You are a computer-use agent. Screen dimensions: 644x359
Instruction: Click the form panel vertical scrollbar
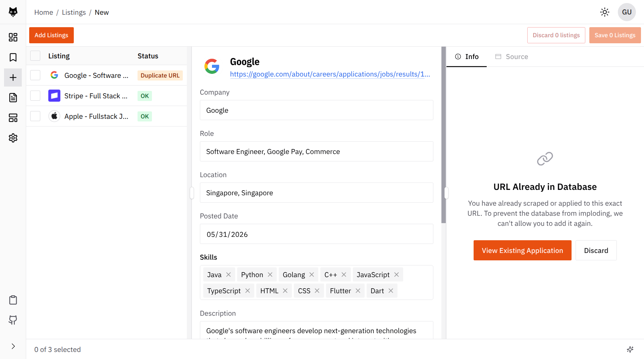[x=443, y=135]
